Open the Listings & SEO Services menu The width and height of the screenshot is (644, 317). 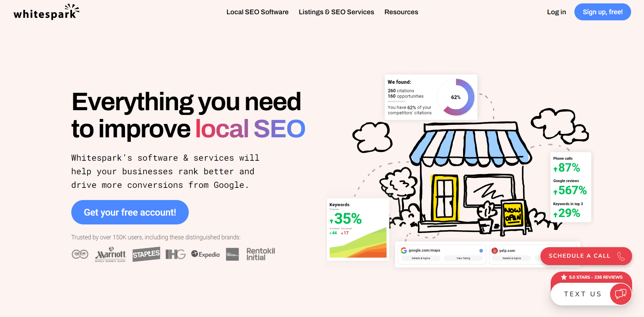point(336,12)
